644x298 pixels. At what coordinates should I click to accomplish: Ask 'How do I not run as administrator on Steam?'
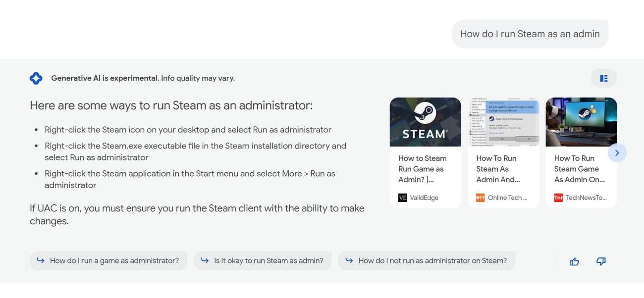point(432,260)
